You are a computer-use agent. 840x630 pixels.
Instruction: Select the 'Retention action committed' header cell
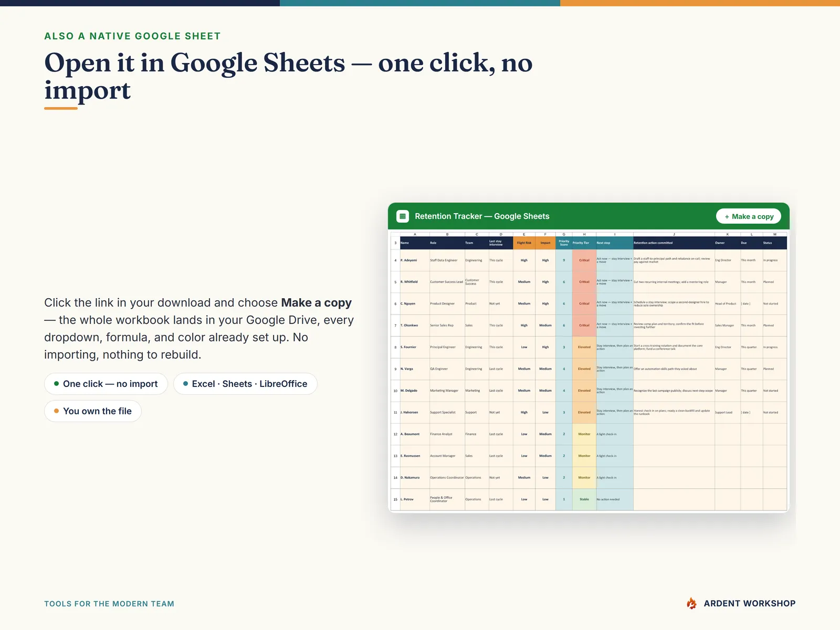pyautogui.click(x=674, y=243)
